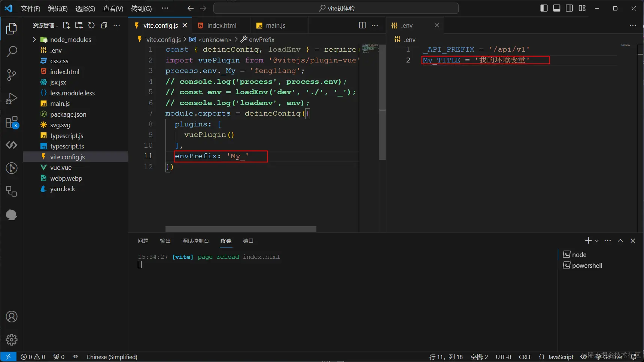Open the View menu
Screen dimensions: 644x362
pos(113,8)
